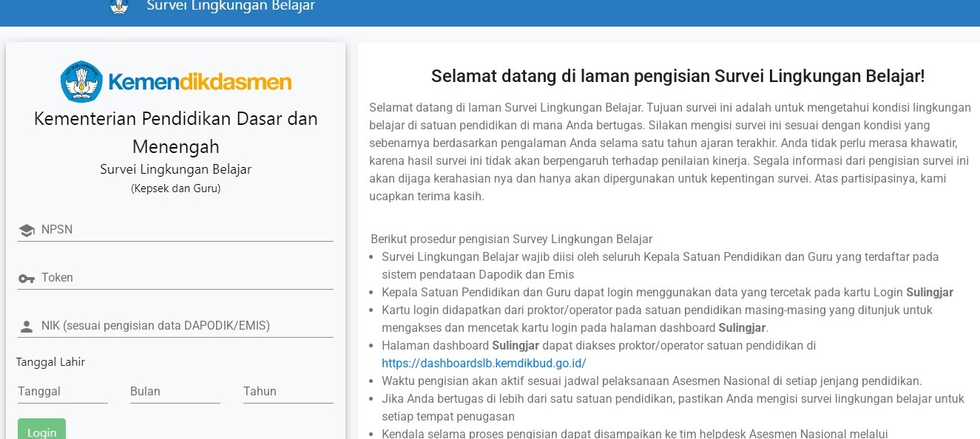The image size is (980, 439).
Task: Click the 'Tanggal Lahir' label
Action: [x=50, y=362]
